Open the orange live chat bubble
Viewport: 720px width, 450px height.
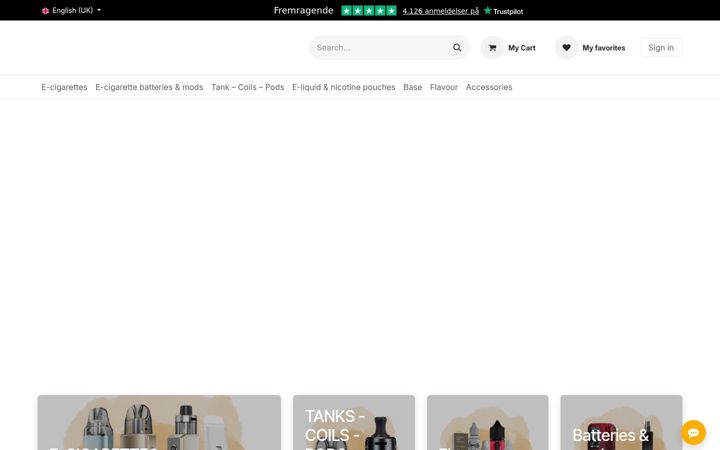coord(693,433)
